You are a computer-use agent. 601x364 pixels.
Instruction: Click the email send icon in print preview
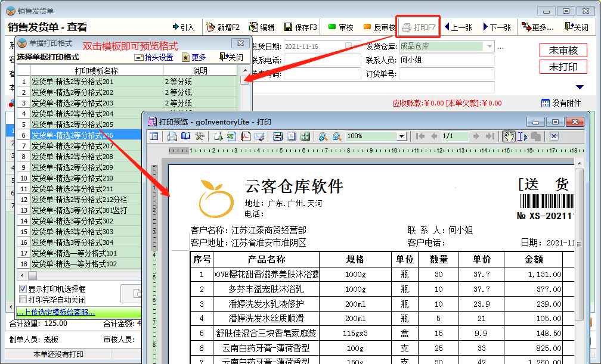click(259, 136)
